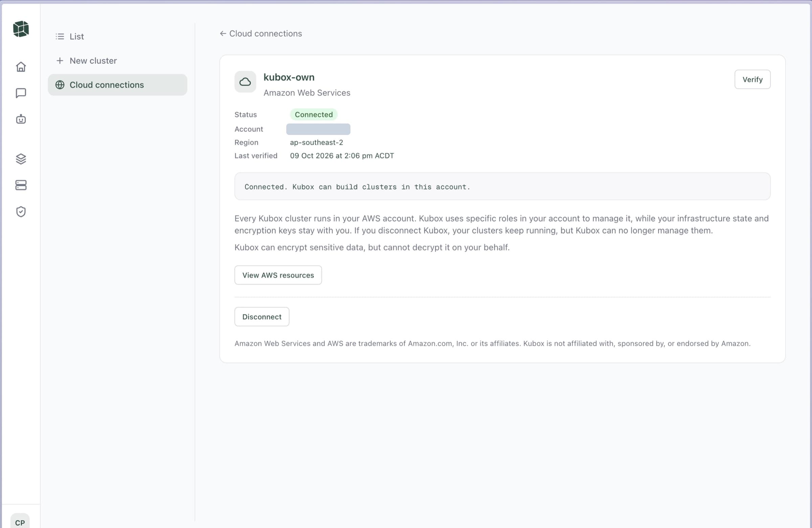
Task: Click the Kubox cube logo
Action: click(x=21, y=29)
